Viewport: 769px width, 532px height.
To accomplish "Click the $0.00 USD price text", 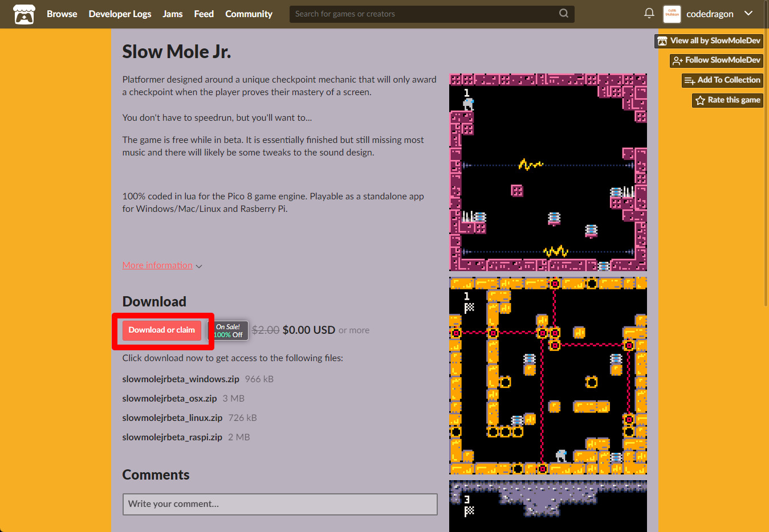I will click(309, 330).
